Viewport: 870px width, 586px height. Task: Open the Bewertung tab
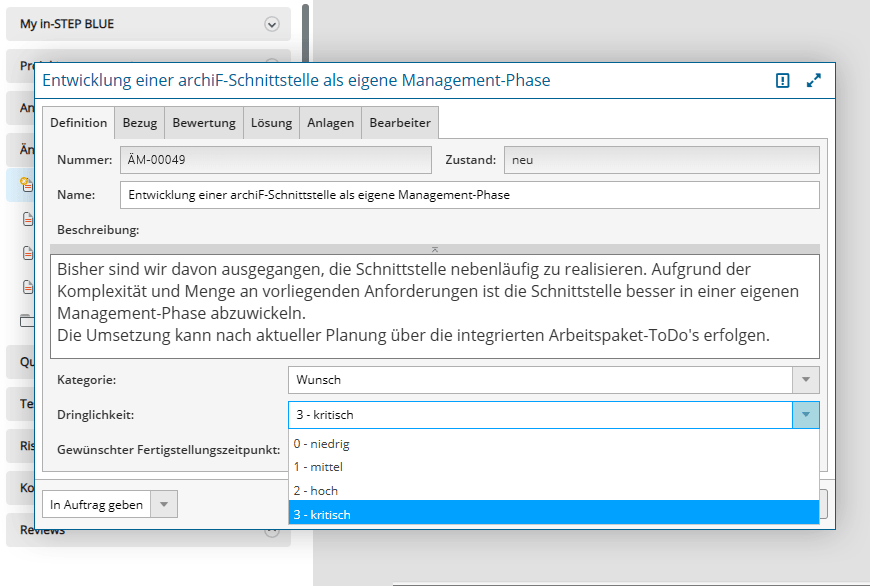(204, 123)
